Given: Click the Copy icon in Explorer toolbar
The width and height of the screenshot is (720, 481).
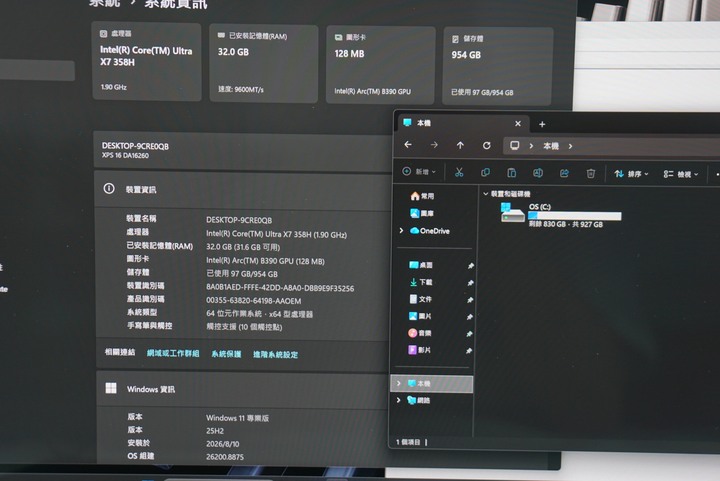Looking at the screenshot, I should coord(485,173).
